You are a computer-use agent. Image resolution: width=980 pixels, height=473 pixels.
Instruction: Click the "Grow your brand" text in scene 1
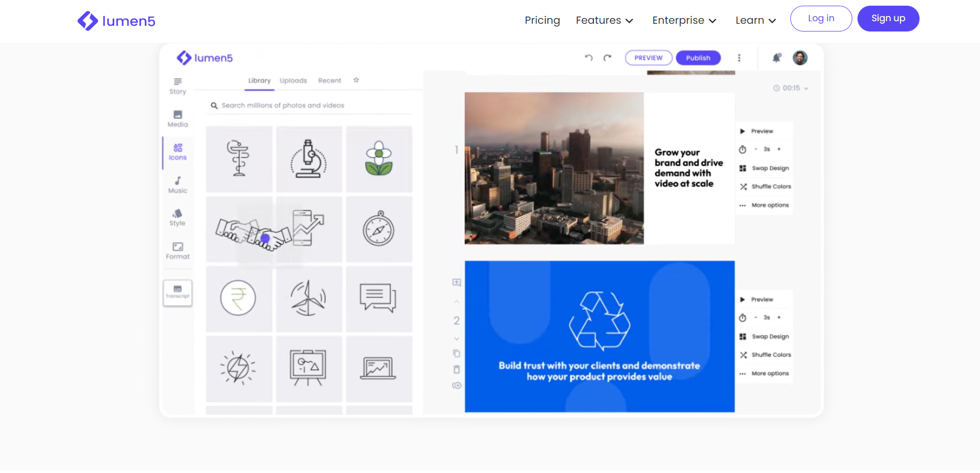[x=688, y=168]
